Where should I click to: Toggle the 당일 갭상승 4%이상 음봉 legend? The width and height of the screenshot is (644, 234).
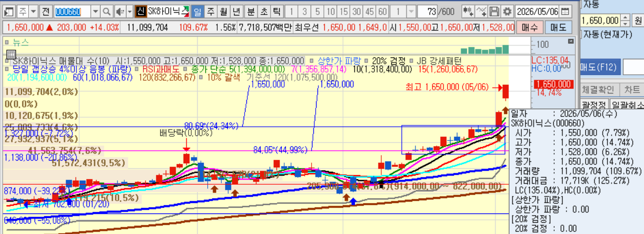(x=7, y=69)
